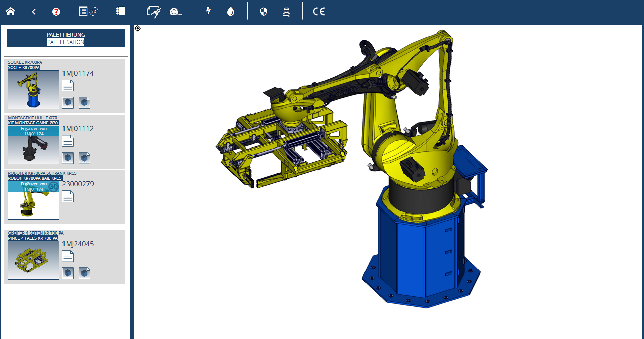Open the drawing plans compass icon
Viewport: 644px width, 339px height.
[x=154, y=12]
